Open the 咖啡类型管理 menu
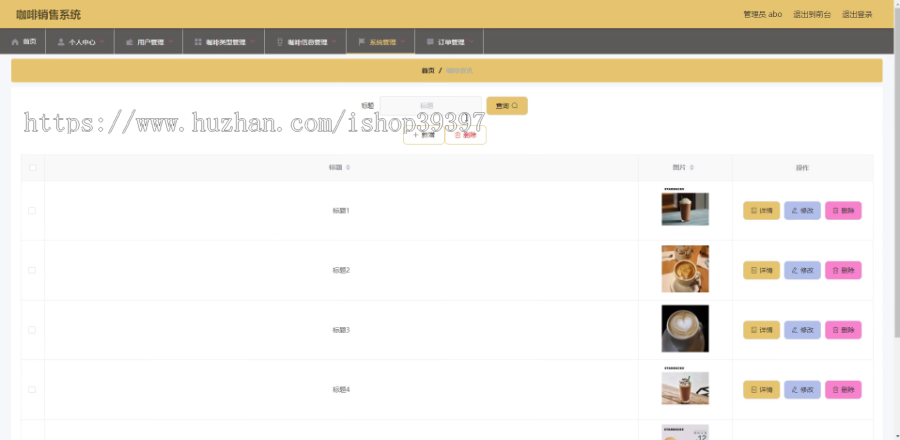900x440 pixels. tap(224, 41)
